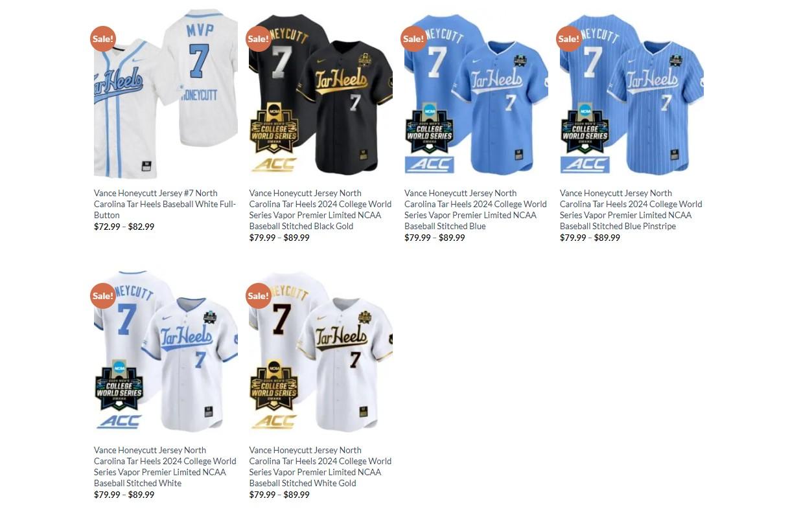Follow the Stitched Black Gold jersey title link
The image size is (812, 516).
pyautogui.click(x=320, y=209)
